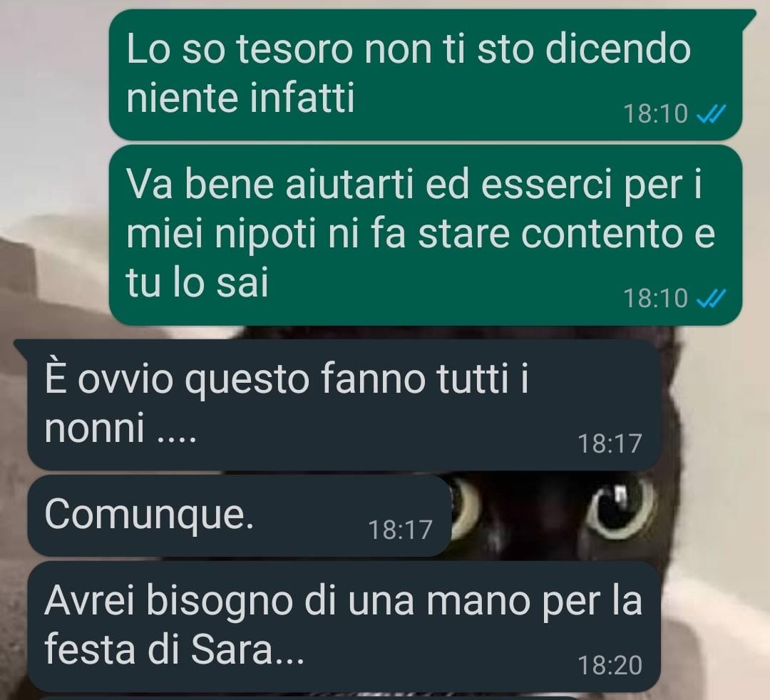Tap the word 'tesoro' in the first message

tap(294, 50)
